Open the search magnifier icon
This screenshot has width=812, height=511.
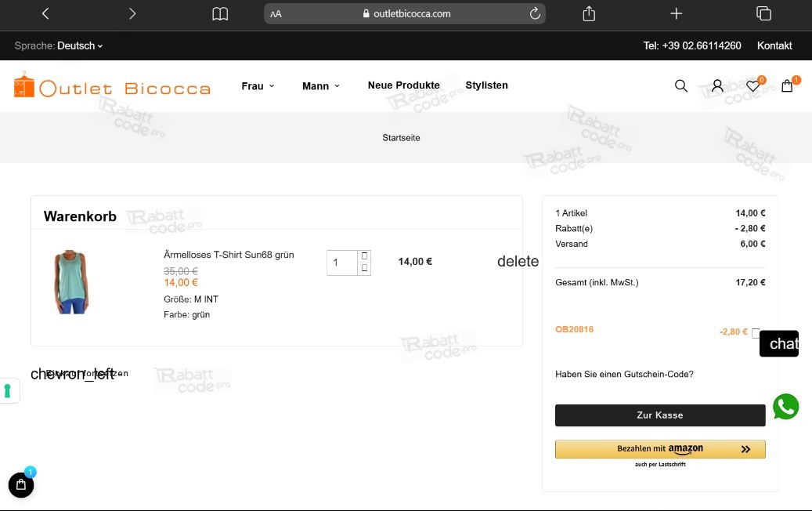(681, 85)
